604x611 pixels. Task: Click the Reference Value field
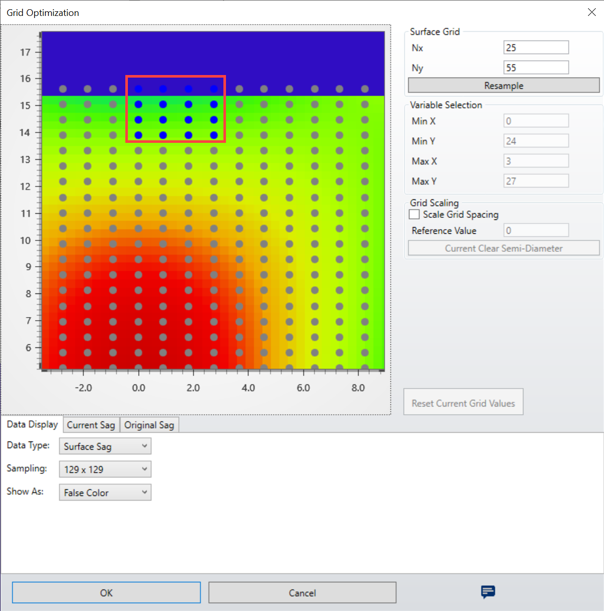[x=536, y=231]
